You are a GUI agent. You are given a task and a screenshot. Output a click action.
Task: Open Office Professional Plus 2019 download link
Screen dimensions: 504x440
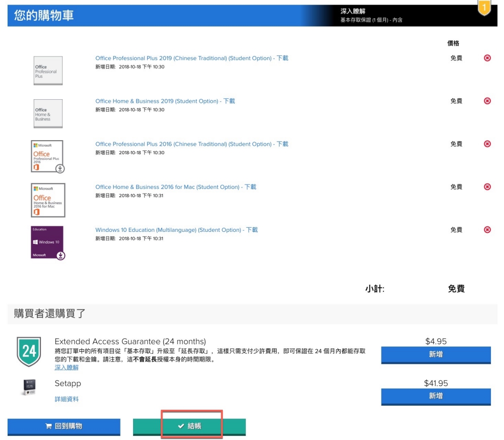(192, 58)
